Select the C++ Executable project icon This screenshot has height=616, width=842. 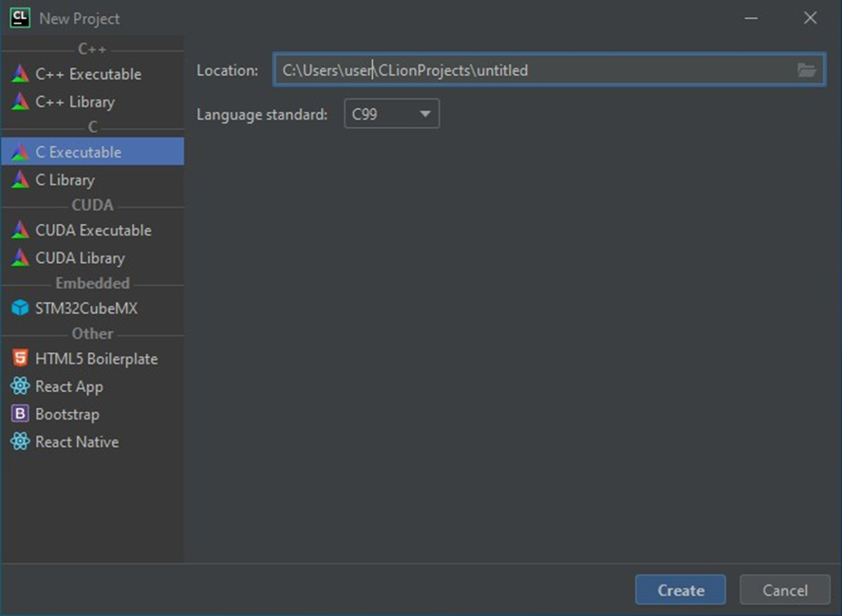click(x=20, y=74)
